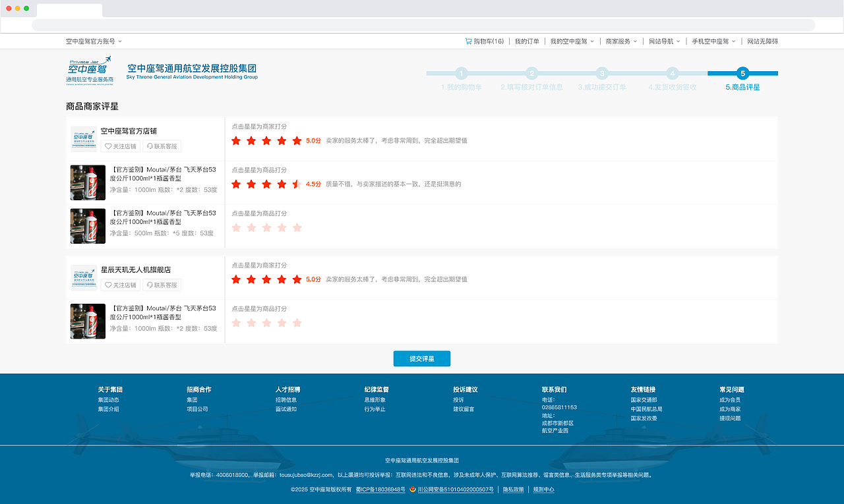844x504 pixels.
Task: Rate 星辰天玑无人机旗舰店's Moutai product one star
Action: click(236, 323)
